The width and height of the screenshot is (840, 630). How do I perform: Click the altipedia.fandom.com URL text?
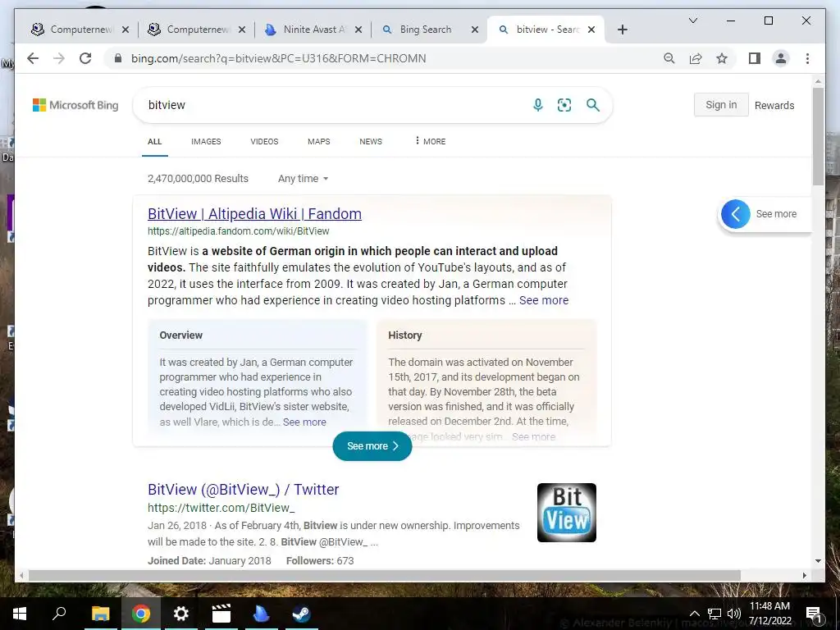point(239,231)
